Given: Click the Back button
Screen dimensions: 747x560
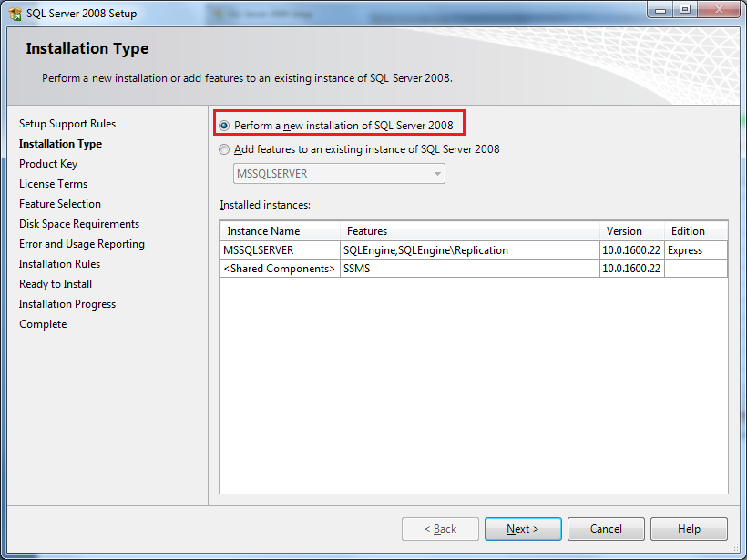Looking at the screenshot, I should [440, 529].
